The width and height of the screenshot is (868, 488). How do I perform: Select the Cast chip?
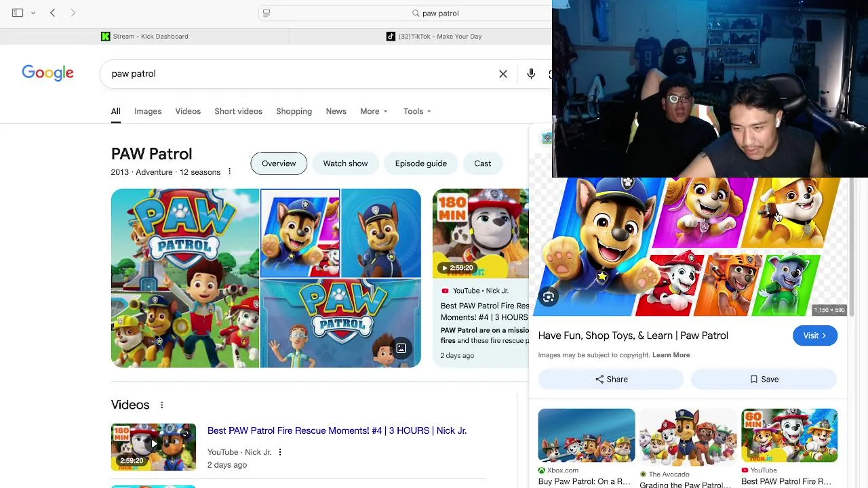[483, 163]
